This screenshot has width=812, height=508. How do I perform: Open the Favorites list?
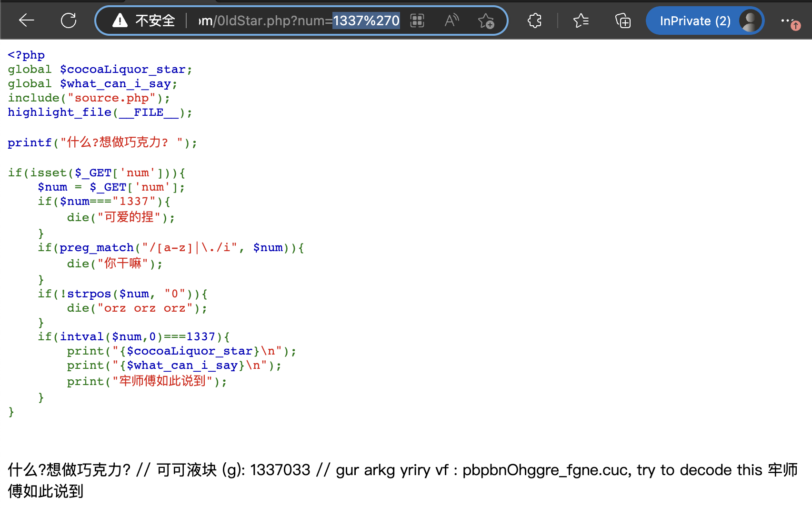coord(581,20)
